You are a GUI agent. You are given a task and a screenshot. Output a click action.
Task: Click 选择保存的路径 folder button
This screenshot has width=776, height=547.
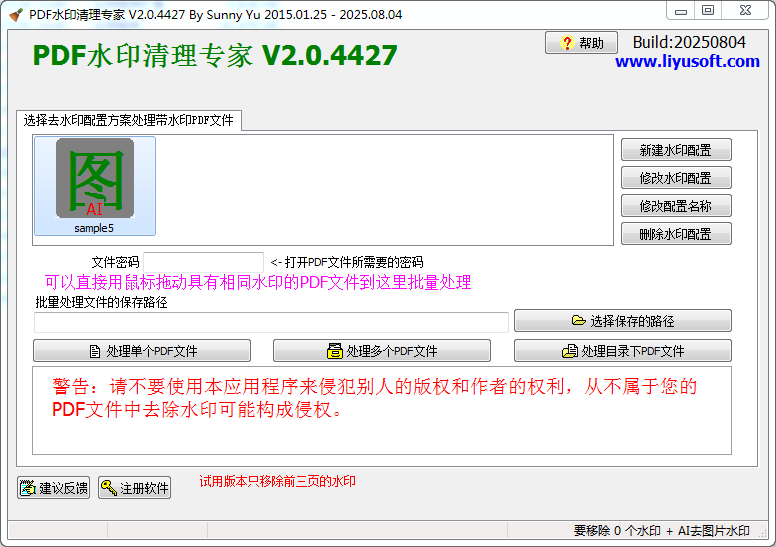click(x=623, y=321)
